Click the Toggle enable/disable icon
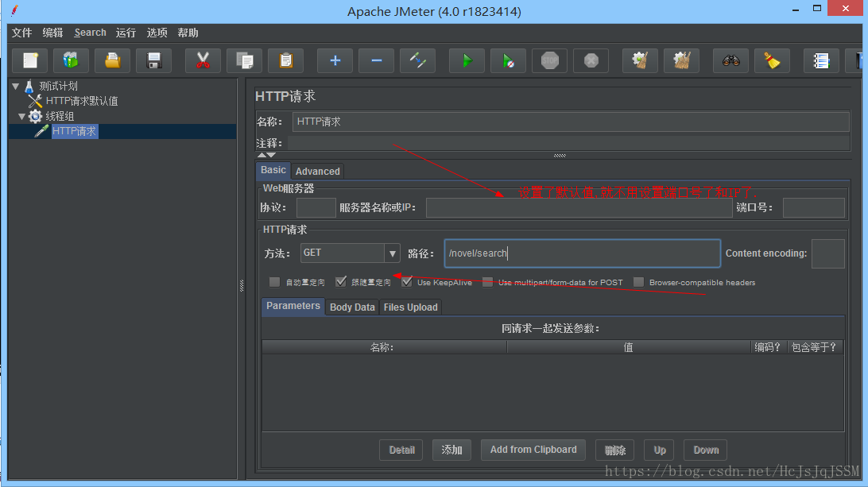 (417, 60)
